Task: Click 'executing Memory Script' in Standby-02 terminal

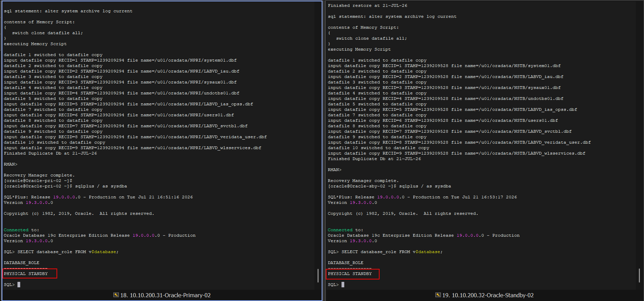Action: point(359,49)
